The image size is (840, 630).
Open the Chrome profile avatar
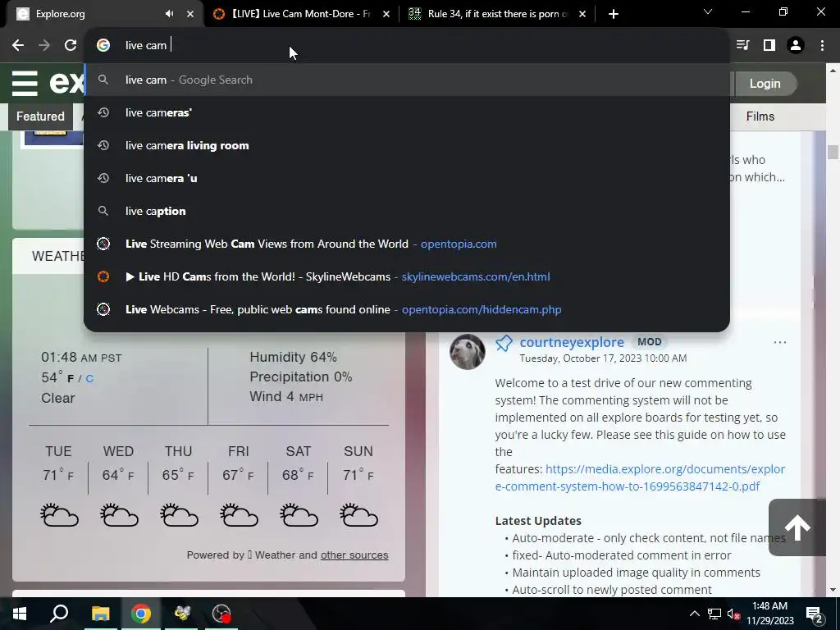[x=796, y=46]
